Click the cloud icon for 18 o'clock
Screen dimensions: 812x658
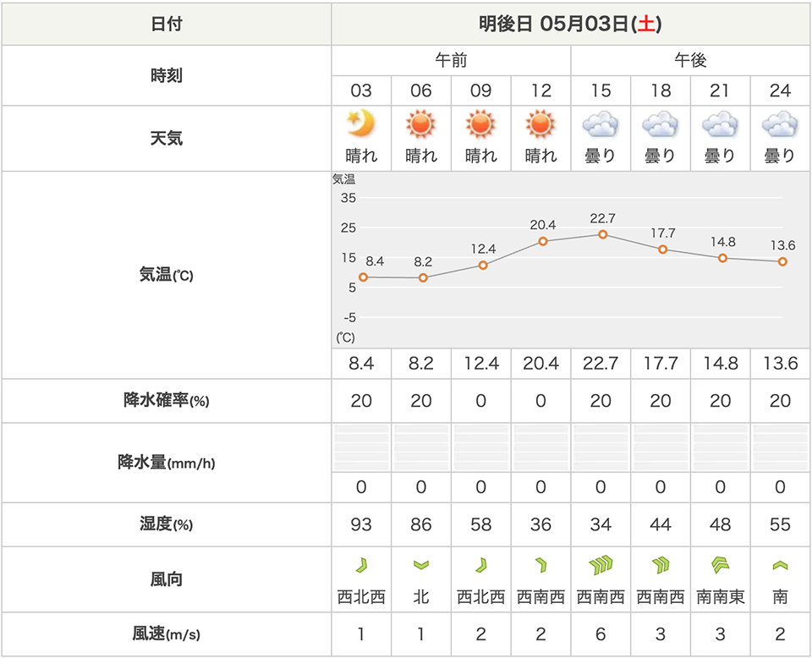click(x=661, y=124)
